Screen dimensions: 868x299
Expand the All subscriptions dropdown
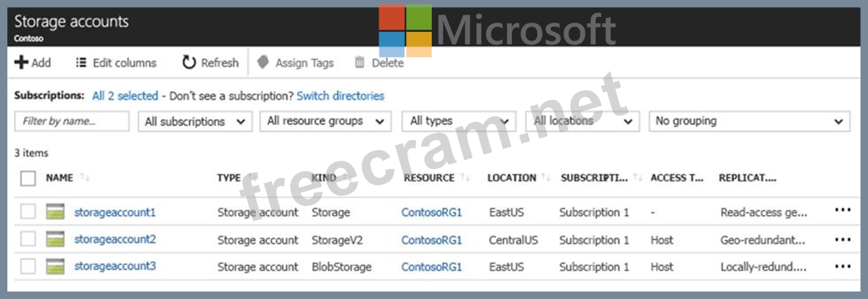tap(195, 121)
